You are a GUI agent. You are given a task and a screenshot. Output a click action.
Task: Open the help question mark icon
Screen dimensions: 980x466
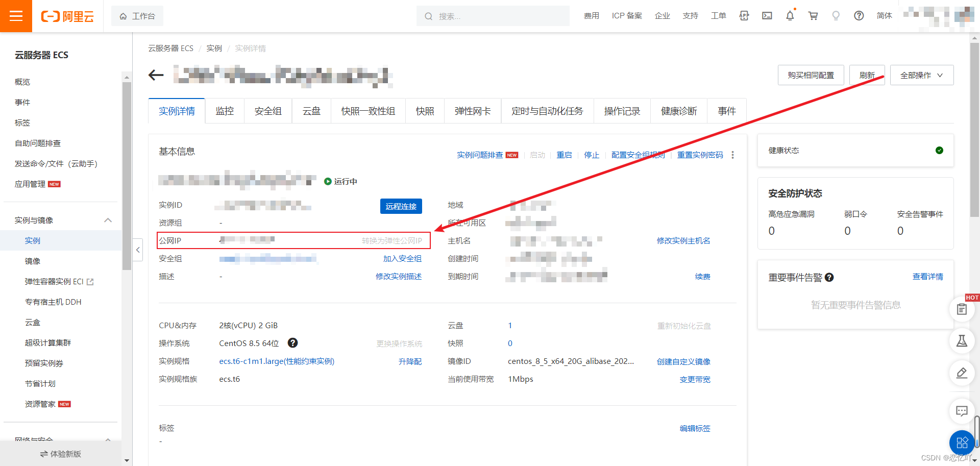pos(859,16)
